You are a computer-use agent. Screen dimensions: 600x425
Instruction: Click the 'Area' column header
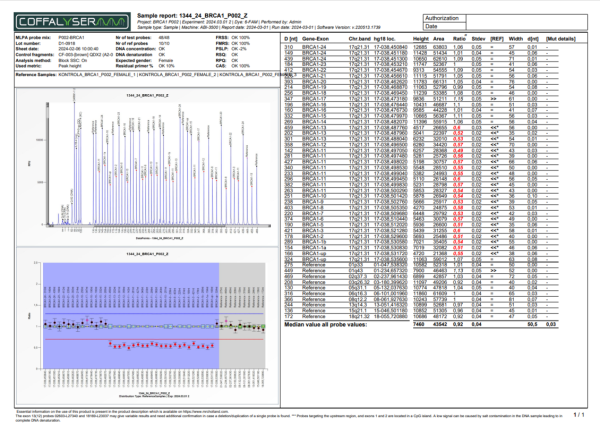tap(439, 39)
